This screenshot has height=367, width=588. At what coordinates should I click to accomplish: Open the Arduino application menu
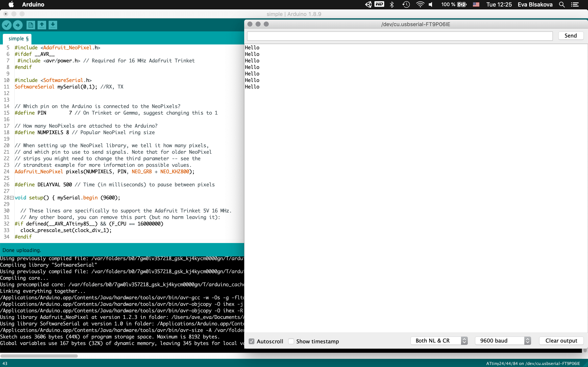click(33, 4)
